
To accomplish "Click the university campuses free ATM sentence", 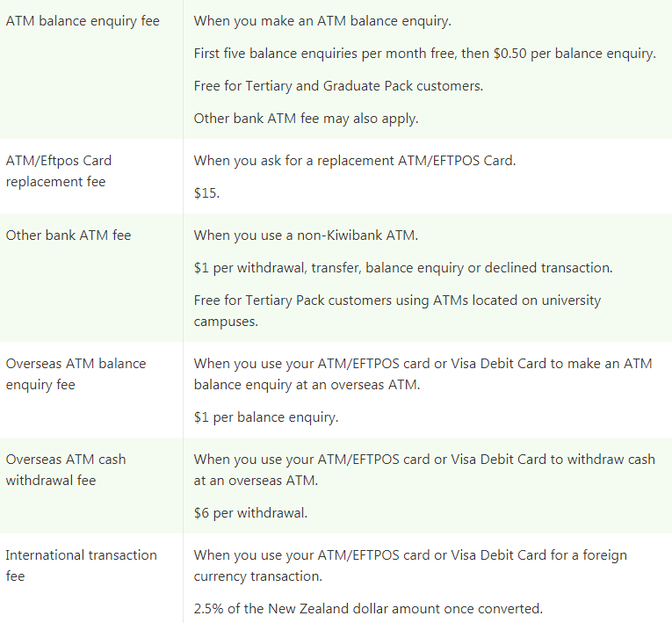I will 397,310.
